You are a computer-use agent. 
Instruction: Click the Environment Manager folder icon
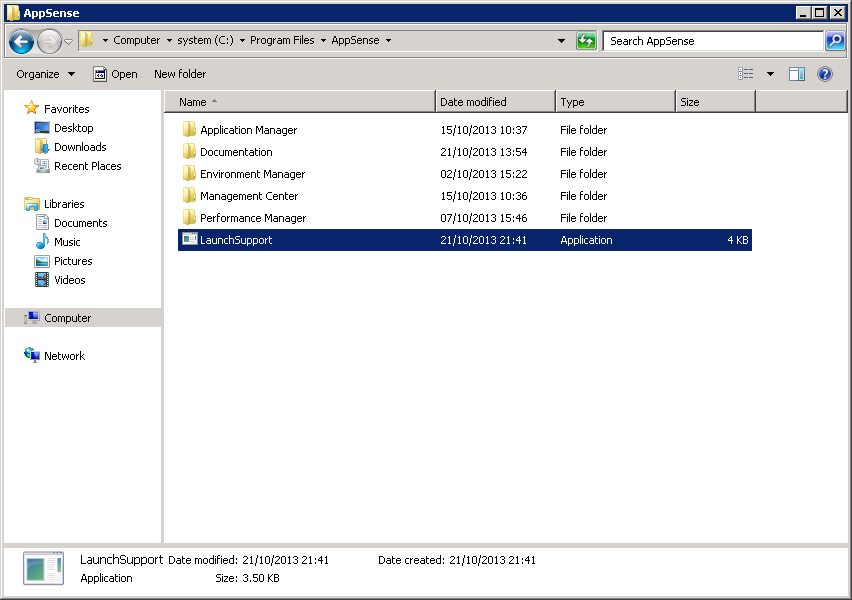pos(189,173)
